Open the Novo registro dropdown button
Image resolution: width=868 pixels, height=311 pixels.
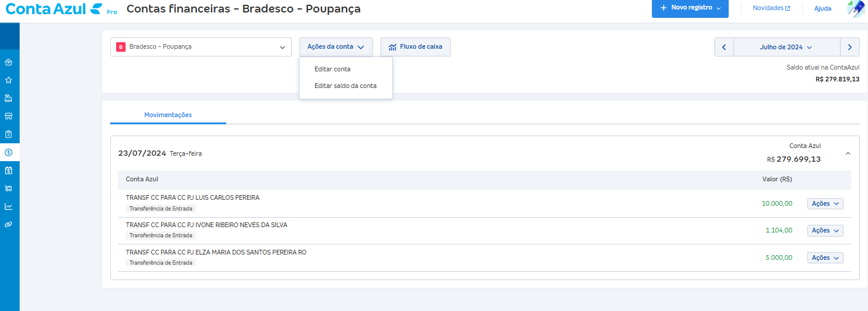coord(690,8)
